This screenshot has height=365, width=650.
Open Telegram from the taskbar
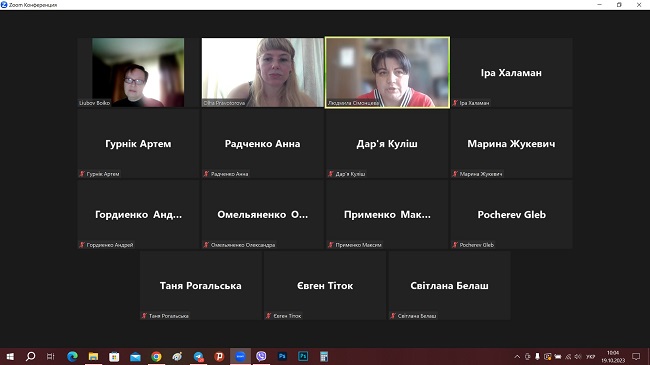click(199, 356)
